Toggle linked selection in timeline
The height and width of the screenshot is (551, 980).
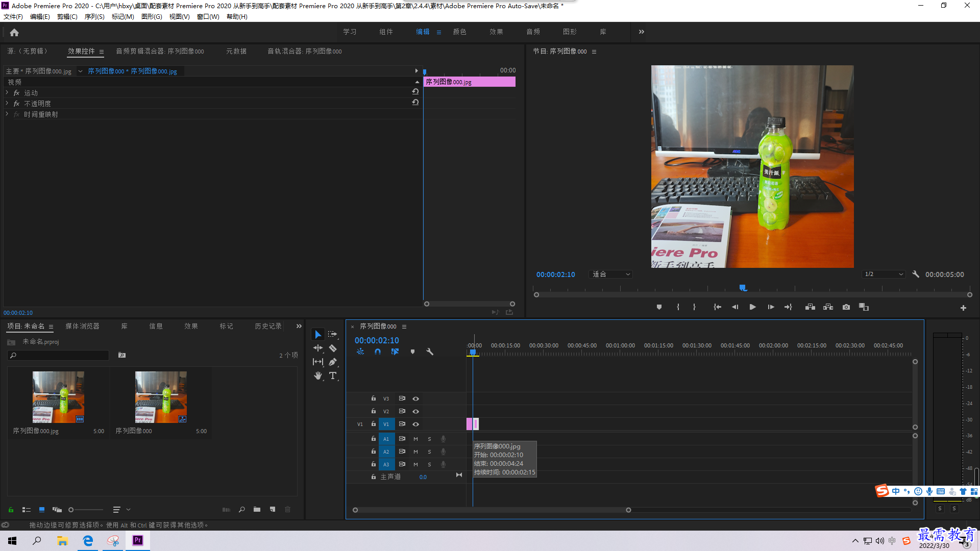pos(395,352)
